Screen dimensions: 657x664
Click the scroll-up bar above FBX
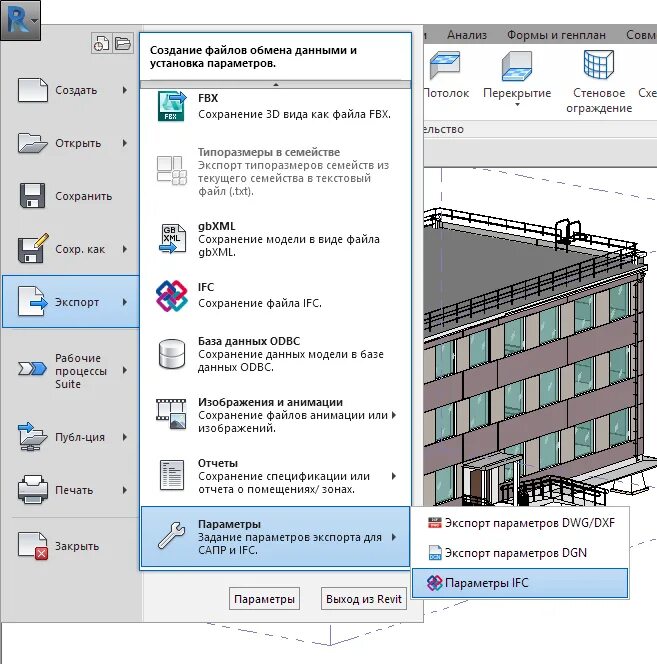coord(275,84)
